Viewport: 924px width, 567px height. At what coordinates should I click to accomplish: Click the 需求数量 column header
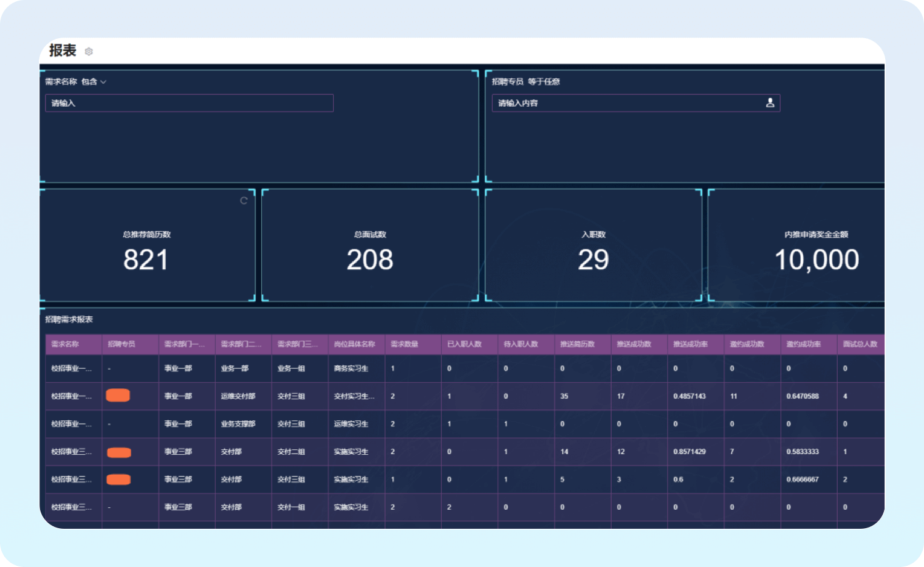[x=405, y=344]
